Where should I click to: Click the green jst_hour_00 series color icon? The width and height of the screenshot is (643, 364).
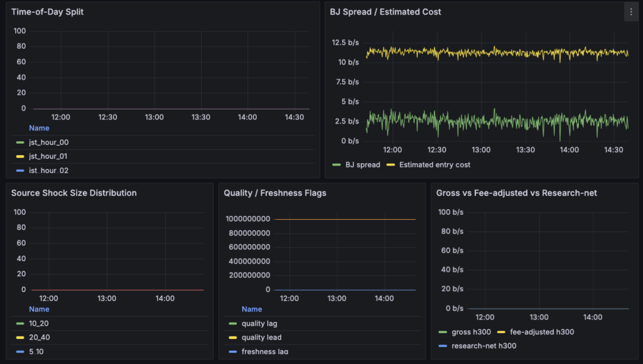click(20, 142)
